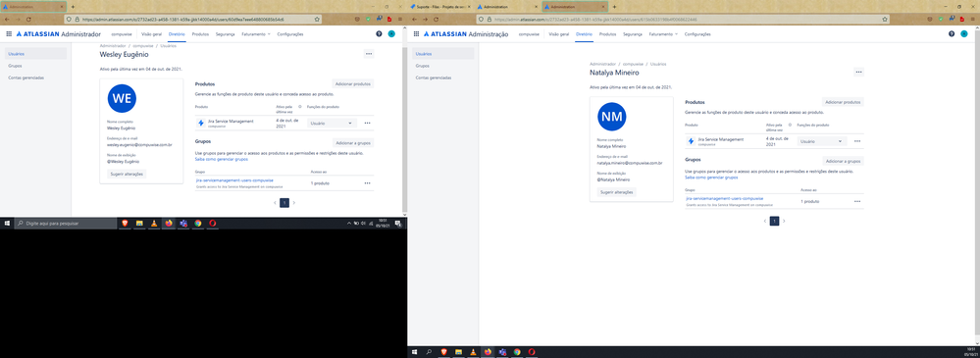
Task: Click PDF extension icon in Wesley Eugênio window toolbar
Action: click(x=390, y=20)
